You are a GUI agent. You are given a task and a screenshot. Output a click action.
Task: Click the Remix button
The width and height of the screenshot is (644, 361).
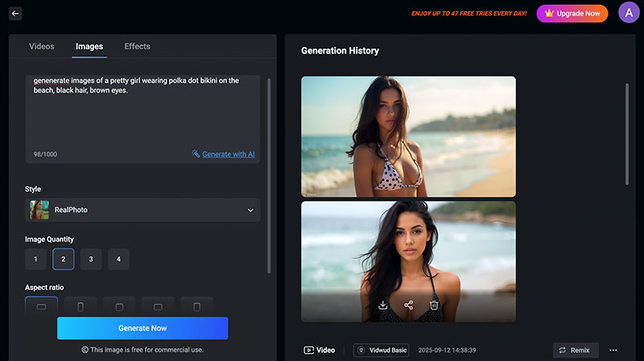576,351
